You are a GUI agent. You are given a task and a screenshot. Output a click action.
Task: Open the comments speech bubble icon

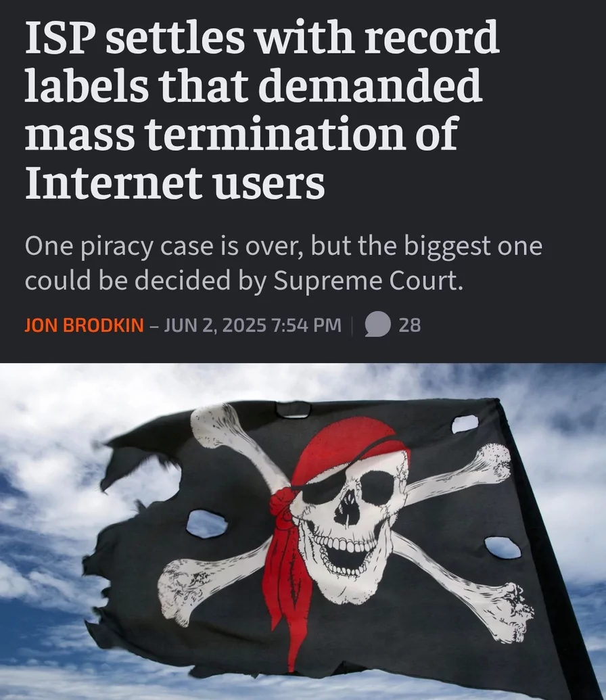[378, 324]
